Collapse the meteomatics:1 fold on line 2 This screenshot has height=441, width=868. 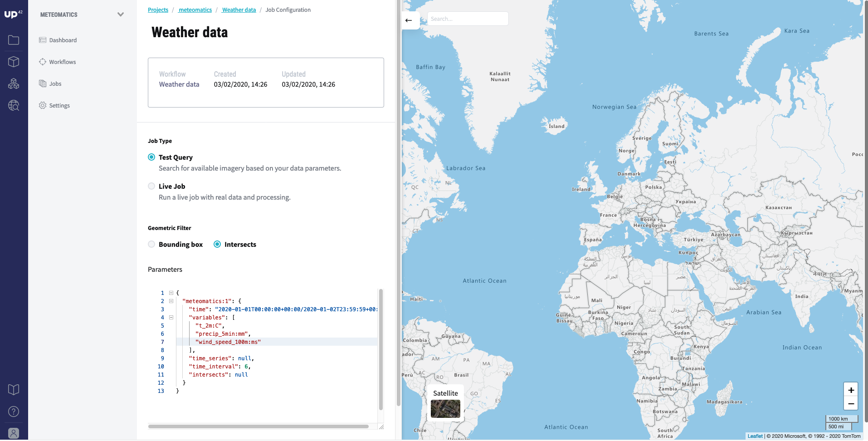[x=171, y=301]
